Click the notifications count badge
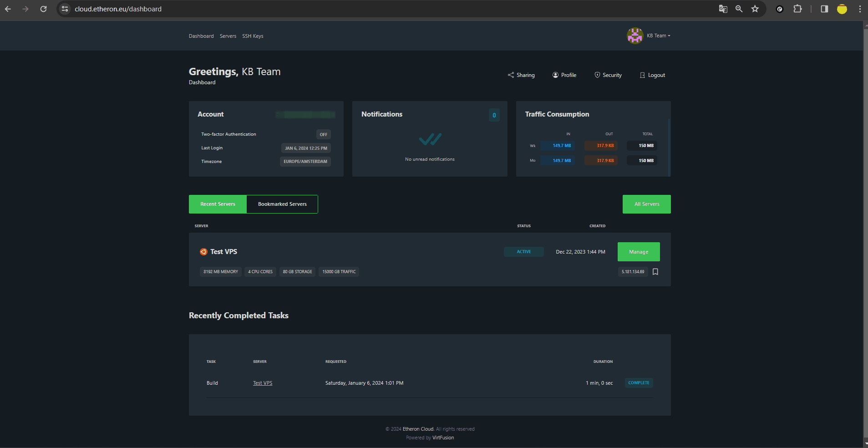This screenshot has width=868, height=448. click(494, 115)
